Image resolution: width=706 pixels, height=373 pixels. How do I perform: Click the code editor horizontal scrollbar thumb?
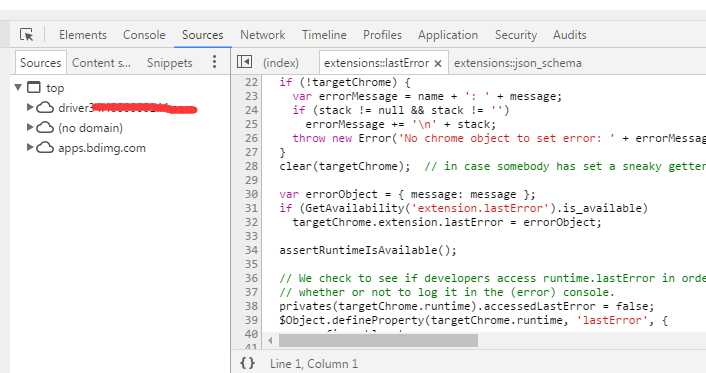click(378, 341)
